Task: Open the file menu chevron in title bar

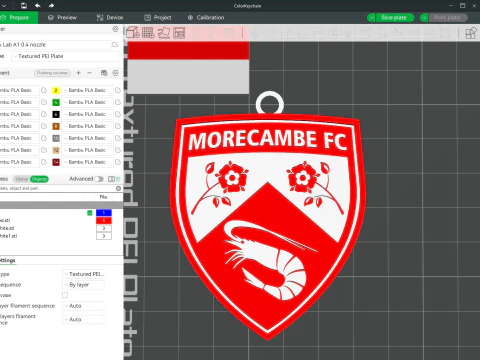Action: click(x=5, y=6)
